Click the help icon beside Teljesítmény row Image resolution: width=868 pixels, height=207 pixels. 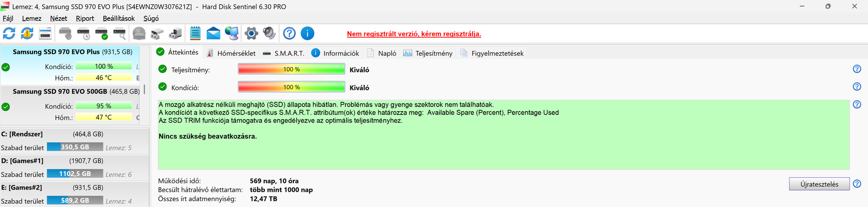coord(857,69)
